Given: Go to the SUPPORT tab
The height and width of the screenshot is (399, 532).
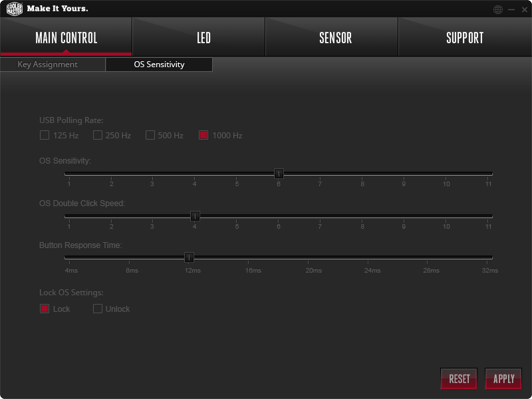Looking at the screenshot, I should [465, 37].
